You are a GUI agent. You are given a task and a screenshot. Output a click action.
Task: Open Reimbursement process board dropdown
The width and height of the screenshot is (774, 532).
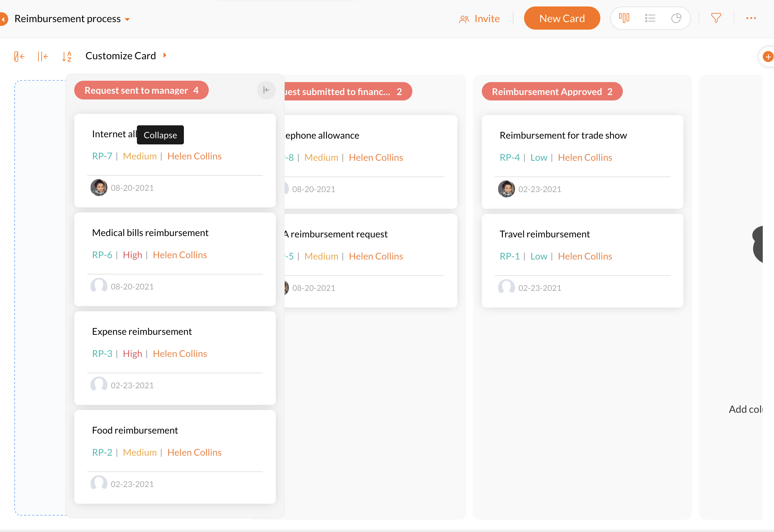(x=127, y=19)
